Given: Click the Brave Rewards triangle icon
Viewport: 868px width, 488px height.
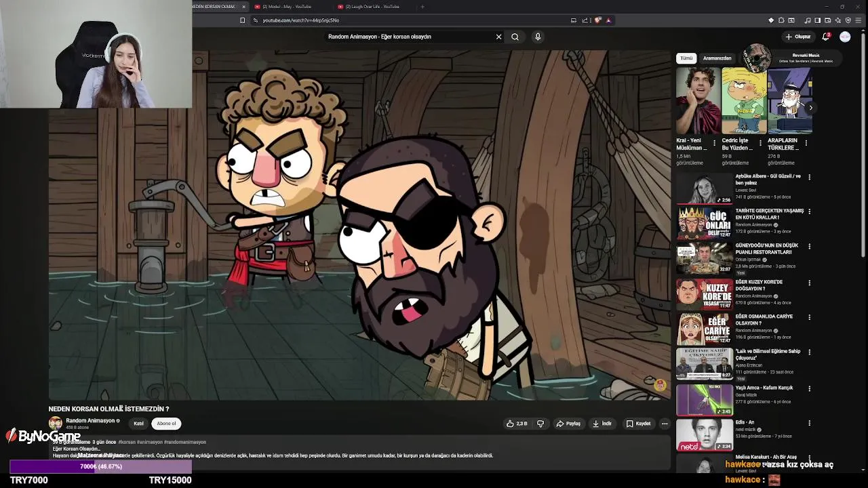Looking at the screenshot, I should tap(608, 20).
